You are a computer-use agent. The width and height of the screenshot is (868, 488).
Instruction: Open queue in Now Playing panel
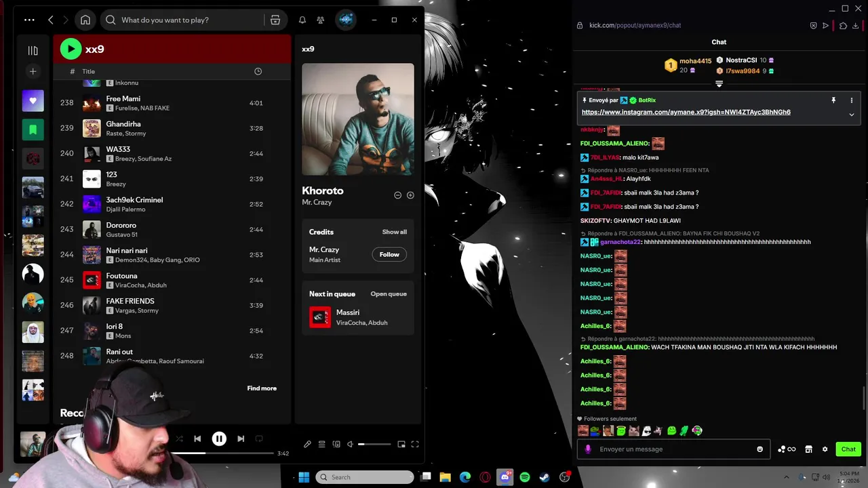[x=389, y=293]
